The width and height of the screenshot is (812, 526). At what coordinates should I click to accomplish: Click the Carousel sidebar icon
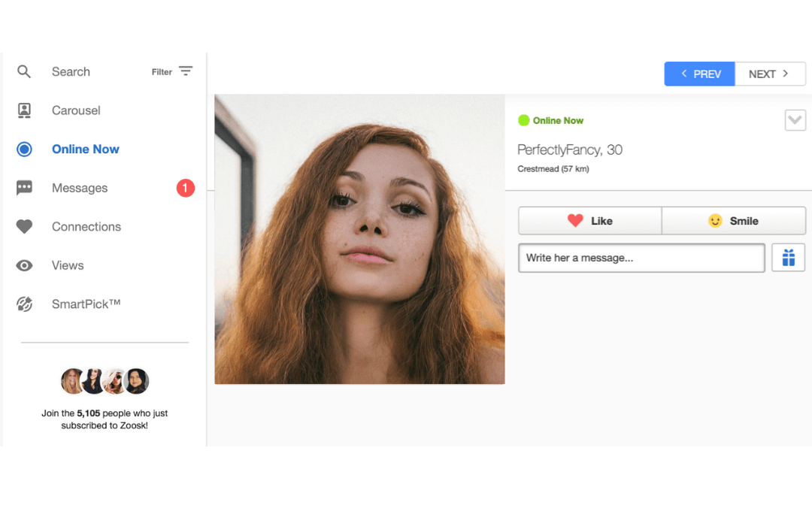point(24,110)
